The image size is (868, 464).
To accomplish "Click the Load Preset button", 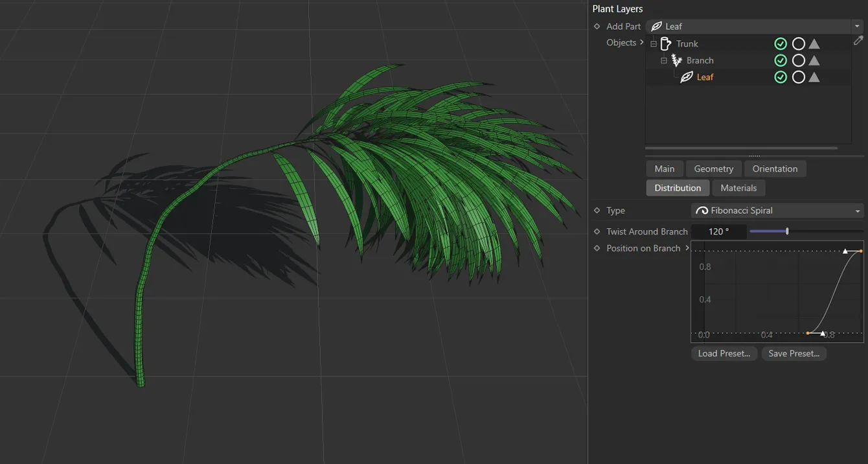I will [724, 353].
